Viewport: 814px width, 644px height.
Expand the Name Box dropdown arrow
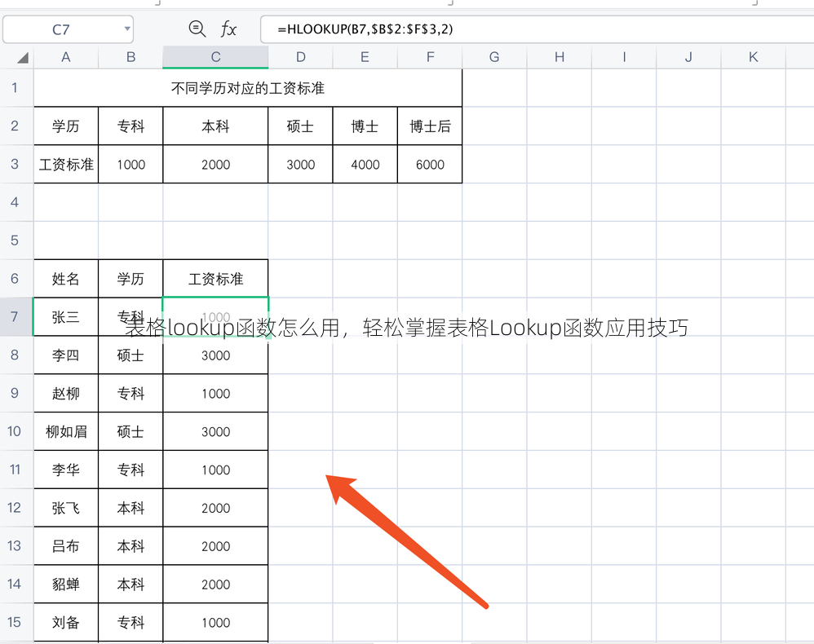point(126,29)
